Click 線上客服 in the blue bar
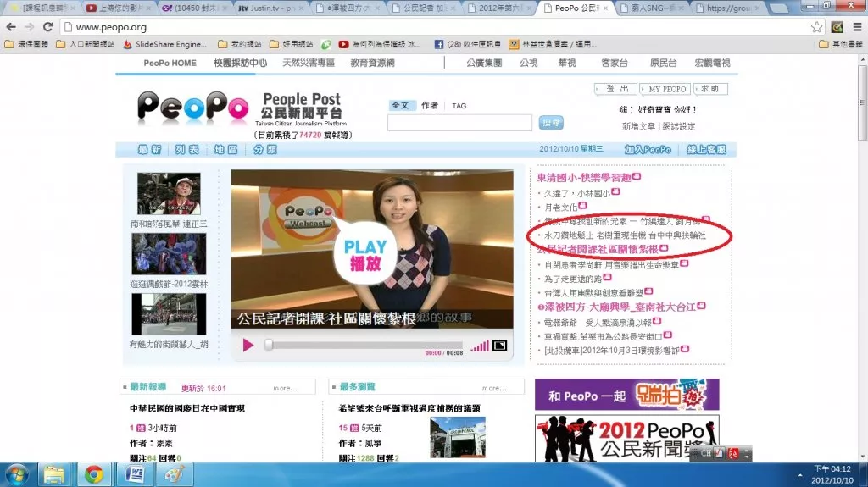This screenshot has width=868, height=487. point(706,149)
